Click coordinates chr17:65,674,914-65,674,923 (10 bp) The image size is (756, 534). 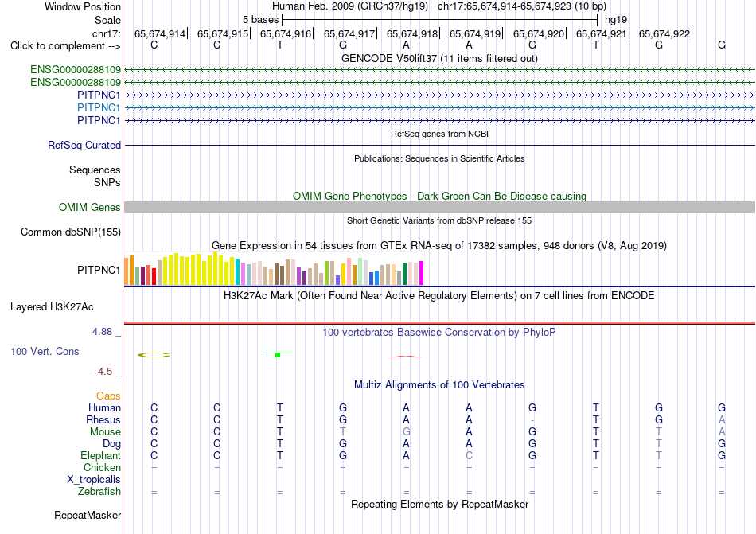click(522, 6)
